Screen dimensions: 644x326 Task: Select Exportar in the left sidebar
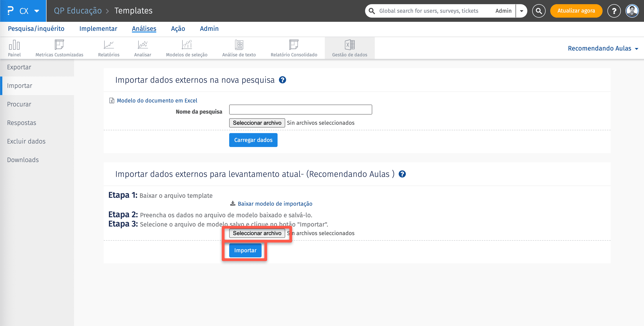click(19, 67)
